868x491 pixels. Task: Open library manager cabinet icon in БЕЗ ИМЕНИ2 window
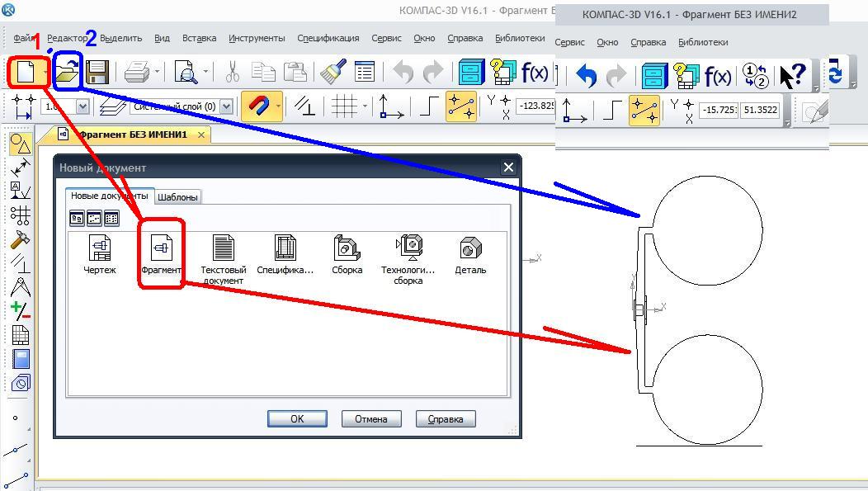click(x=654, y=76)
